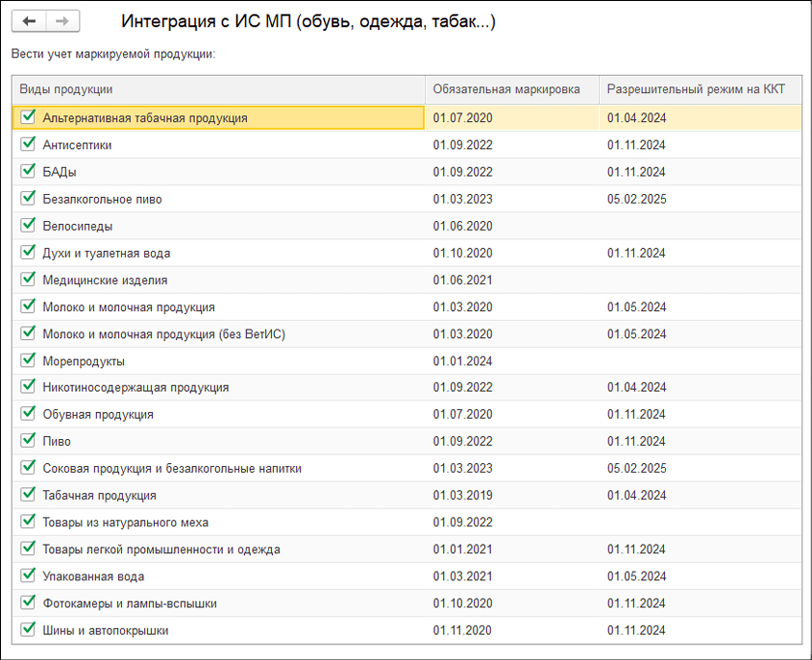Toggle the БАДы checkbox
The image size is (812, 660).
[x=28, y=171]
